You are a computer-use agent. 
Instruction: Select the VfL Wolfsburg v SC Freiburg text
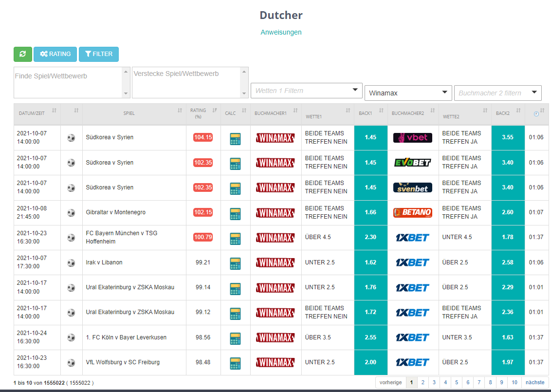point(123,362)
